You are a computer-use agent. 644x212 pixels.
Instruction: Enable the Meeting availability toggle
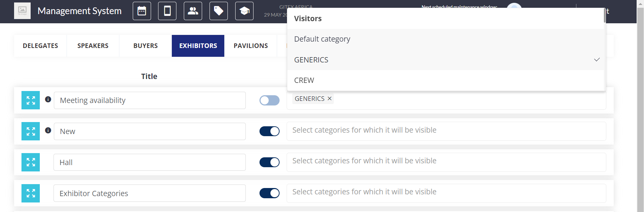(269, 101)
